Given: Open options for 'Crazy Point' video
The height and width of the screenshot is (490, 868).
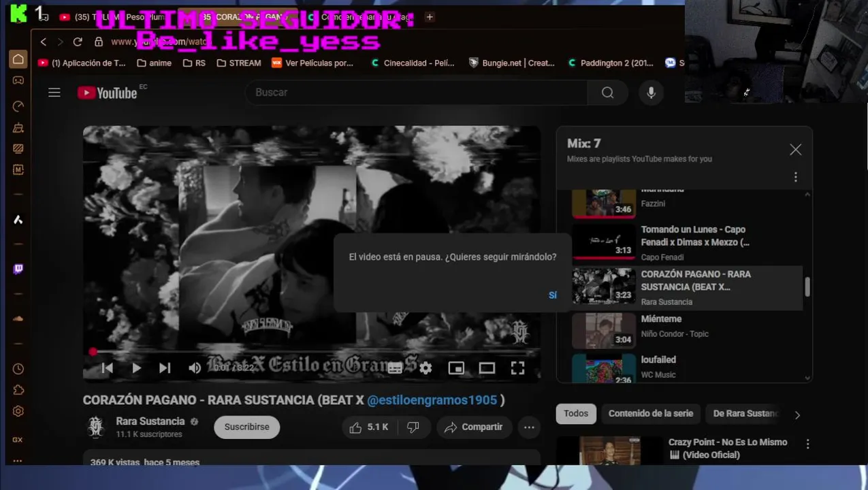Looking at the screenshot, I should (x=807, y=444).
